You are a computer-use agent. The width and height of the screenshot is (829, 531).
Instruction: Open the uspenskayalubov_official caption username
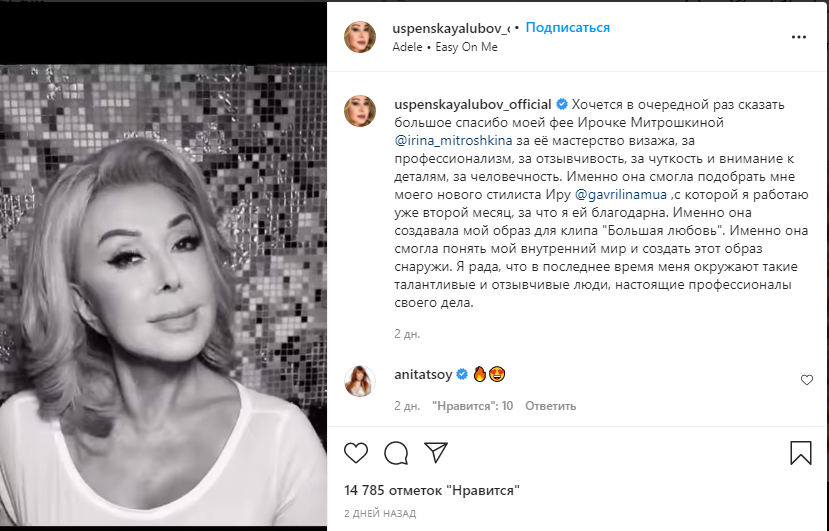[x=473, y=104]
